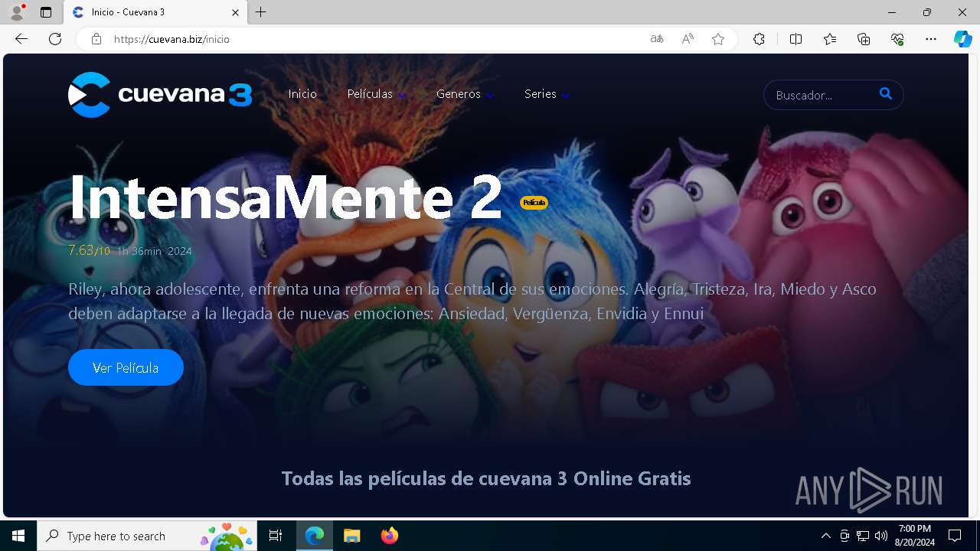The width and height of the screenshot is (980, 551).
Task: Open Microsoft Edge from taskbar
Action: click(315, 536)
